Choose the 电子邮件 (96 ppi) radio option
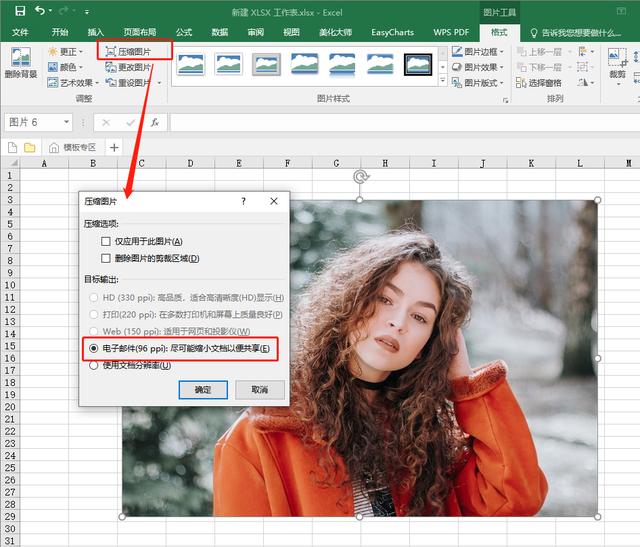Viewport: 640px width, 547px height. pos(94,348)
